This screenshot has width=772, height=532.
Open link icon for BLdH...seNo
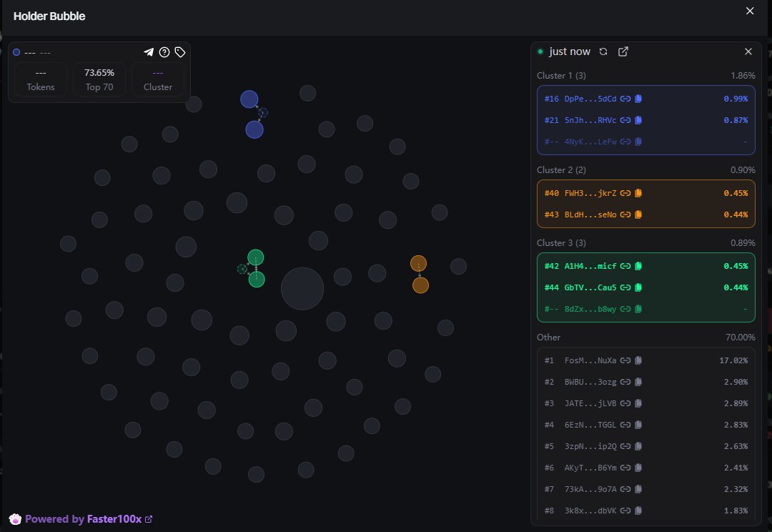625,215
